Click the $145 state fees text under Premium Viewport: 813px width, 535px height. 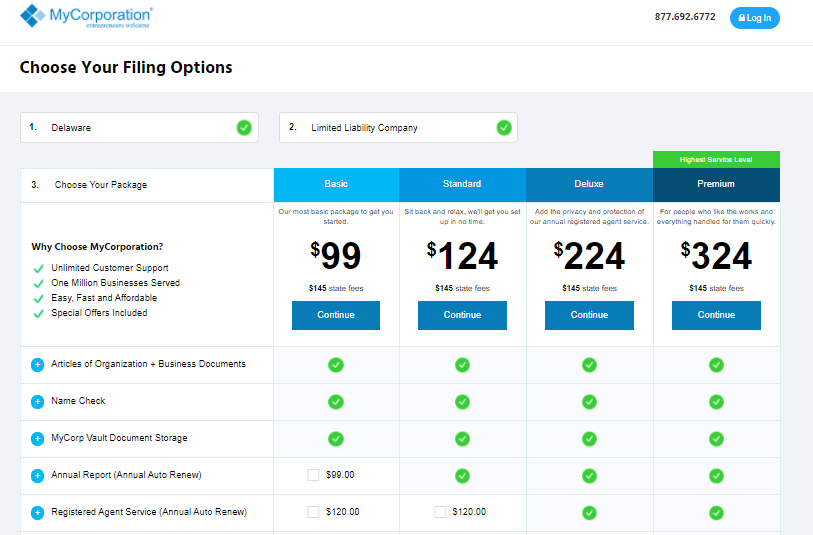coord(717,288)
